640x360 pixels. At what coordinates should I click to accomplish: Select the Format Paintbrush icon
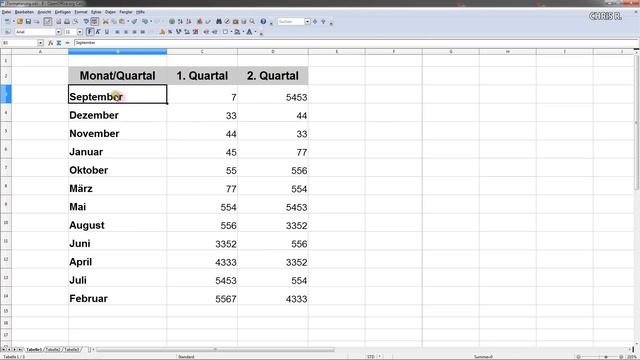point(134,21)
